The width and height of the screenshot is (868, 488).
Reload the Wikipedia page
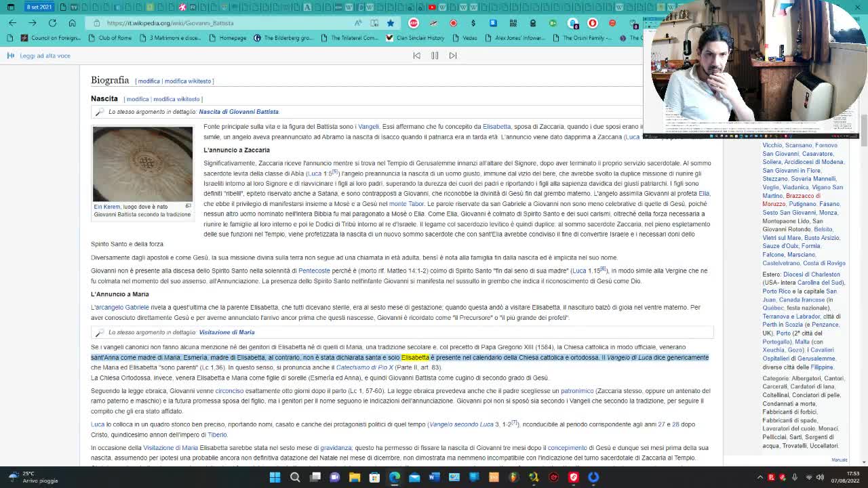(52, 23)
